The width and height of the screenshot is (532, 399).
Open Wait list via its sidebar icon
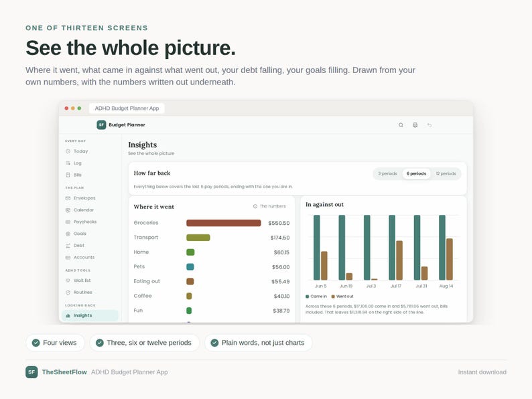tap(68, 281)
